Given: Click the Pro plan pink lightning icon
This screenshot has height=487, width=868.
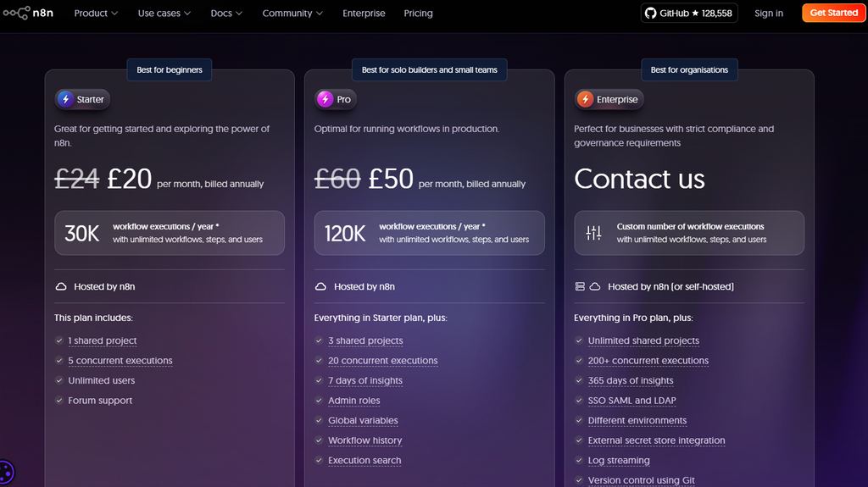Looking at the screenshot, I should pos(325,99).
